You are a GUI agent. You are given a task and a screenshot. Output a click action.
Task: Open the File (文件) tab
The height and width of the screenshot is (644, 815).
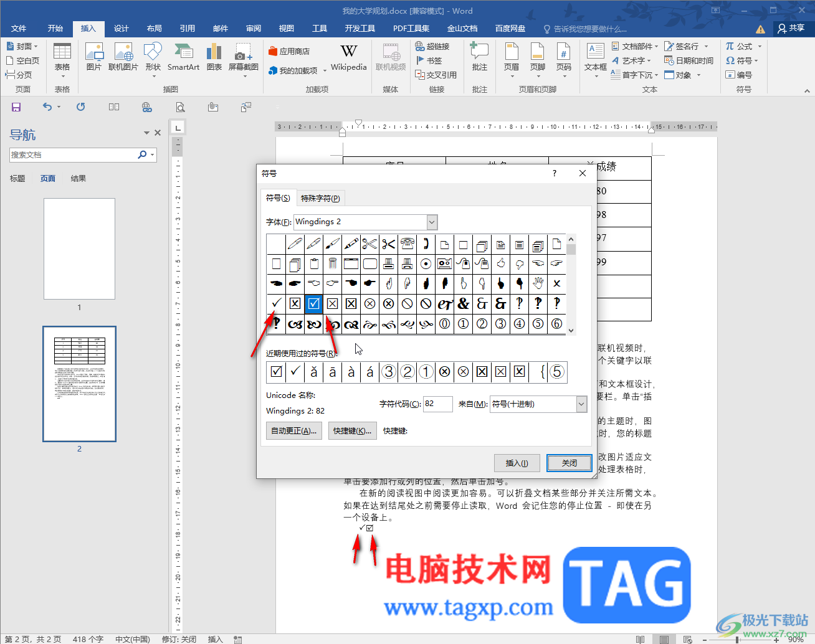tap(19, 28)
